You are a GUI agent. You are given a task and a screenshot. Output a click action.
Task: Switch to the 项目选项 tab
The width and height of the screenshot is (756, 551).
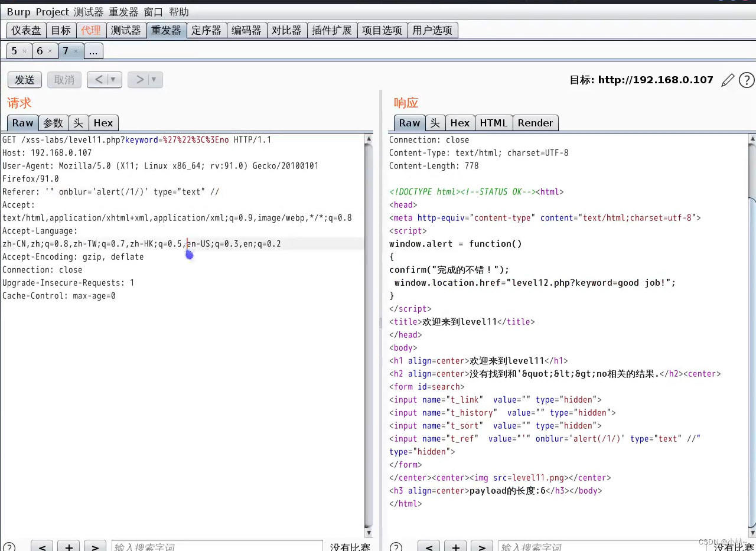(382, 30)
